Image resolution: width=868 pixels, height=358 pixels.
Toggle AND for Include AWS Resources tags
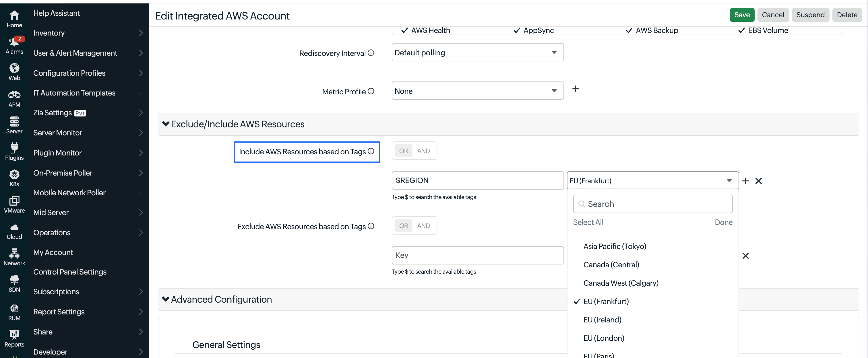point(423,151)
